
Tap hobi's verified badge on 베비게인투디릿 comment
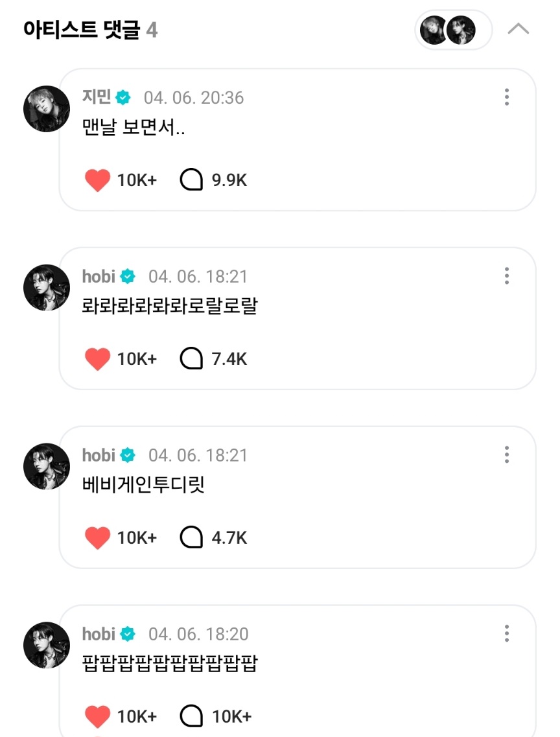pos(128,456)
